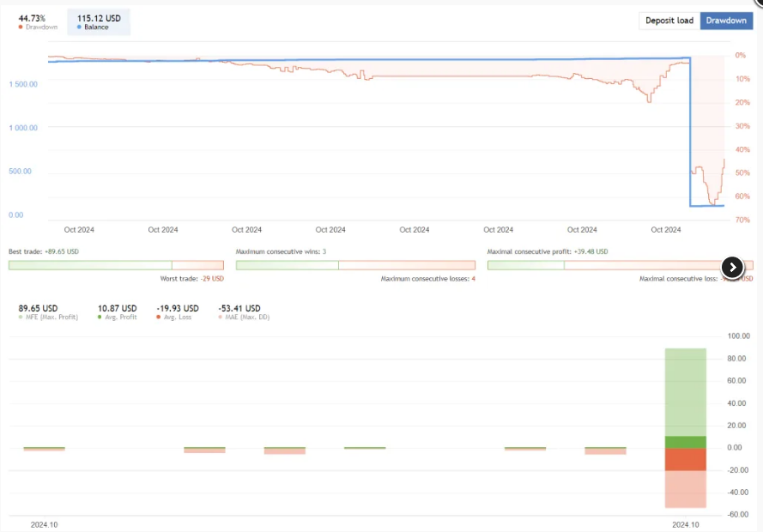Click the next arrow carousel button

click(732, 267)
